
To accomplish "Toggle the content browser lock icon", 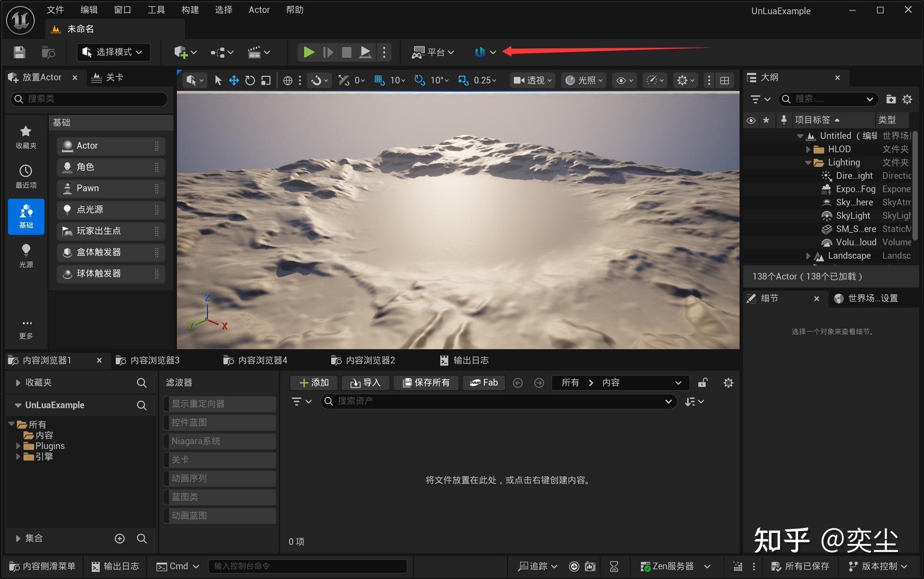I will [x=703, y=383].
